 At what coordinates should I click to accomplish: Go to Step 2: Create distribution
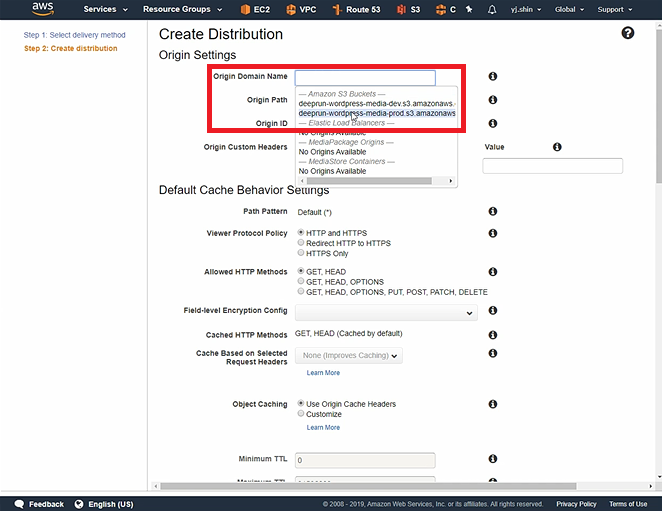click(71, 49)
